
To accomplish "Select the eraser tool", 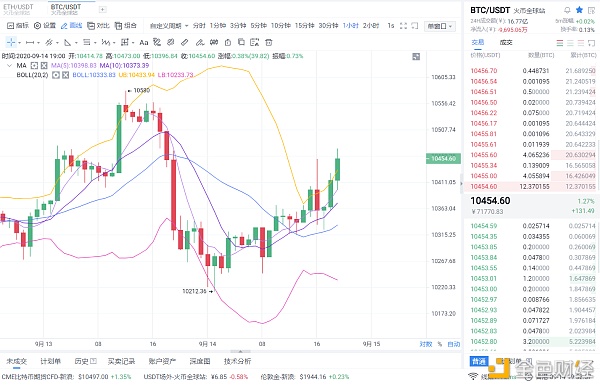I will click(x=171, y=42).
